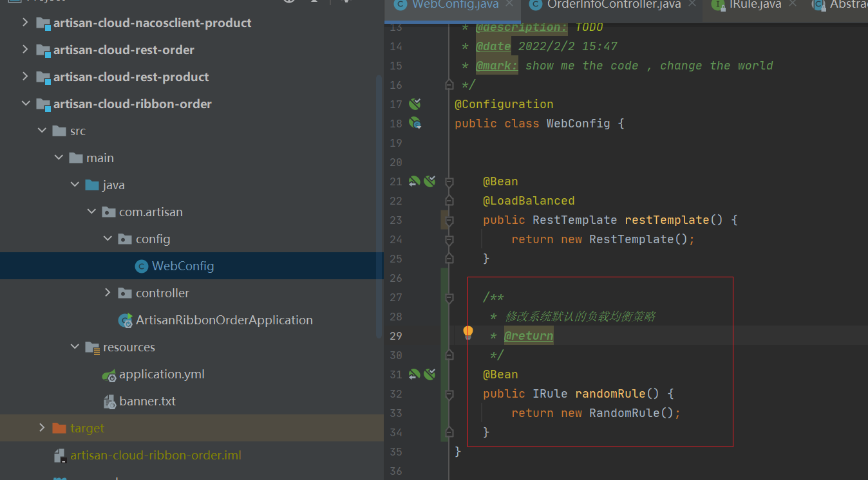This screenshot has height=480, width=868.
Task: Expand the controller package chevron
Action: tap(108, 293)
